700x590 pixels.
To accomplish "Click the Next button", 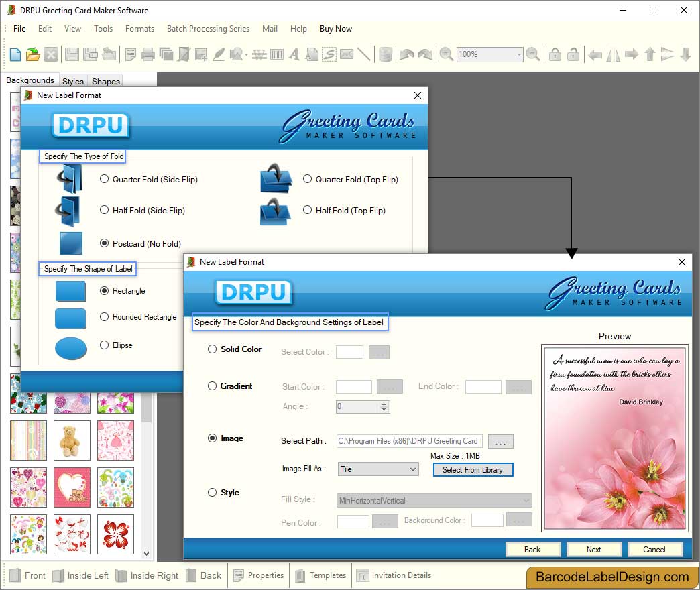I will coord(594,549).
